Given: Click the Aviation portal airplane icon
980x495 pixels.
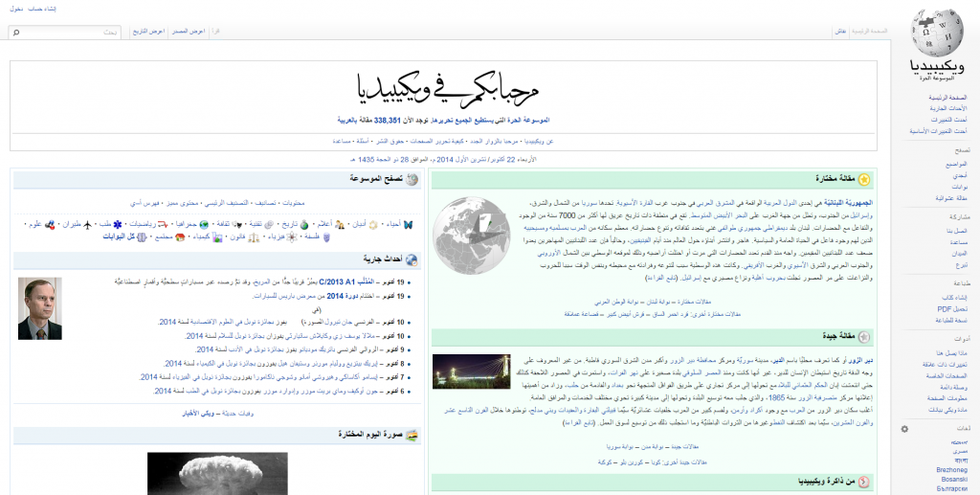Looking at the screenshot, I should tap(87, 224).
